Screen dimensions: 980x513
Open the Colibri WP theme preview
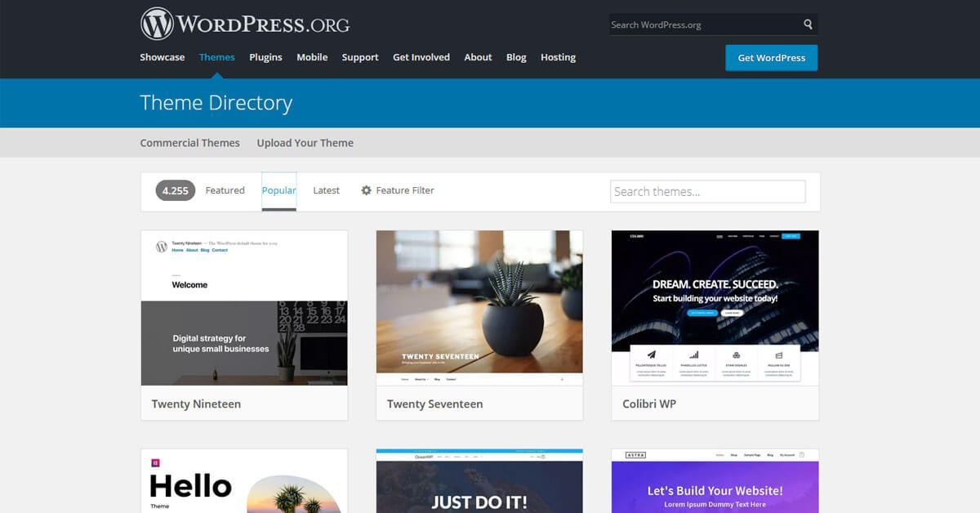715,308
